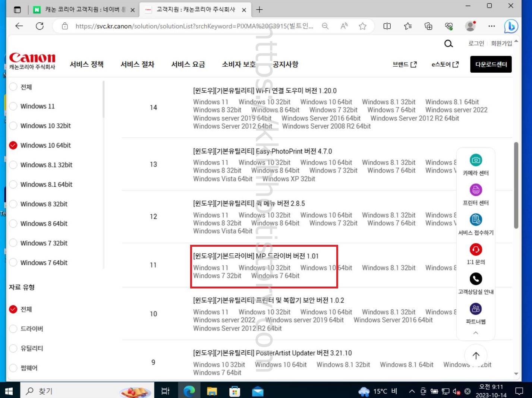Open the collections icon
This screenshot has height=398, width=532.
coord(428,26)
